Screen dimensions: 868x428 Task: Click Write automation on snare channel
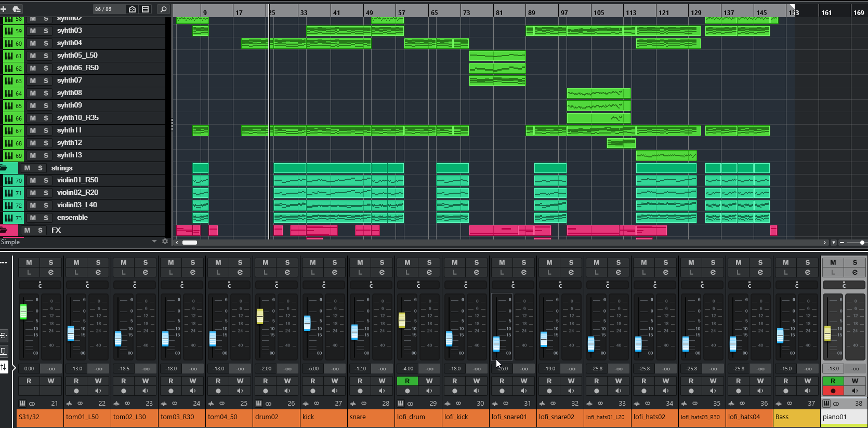coord(382,381)
